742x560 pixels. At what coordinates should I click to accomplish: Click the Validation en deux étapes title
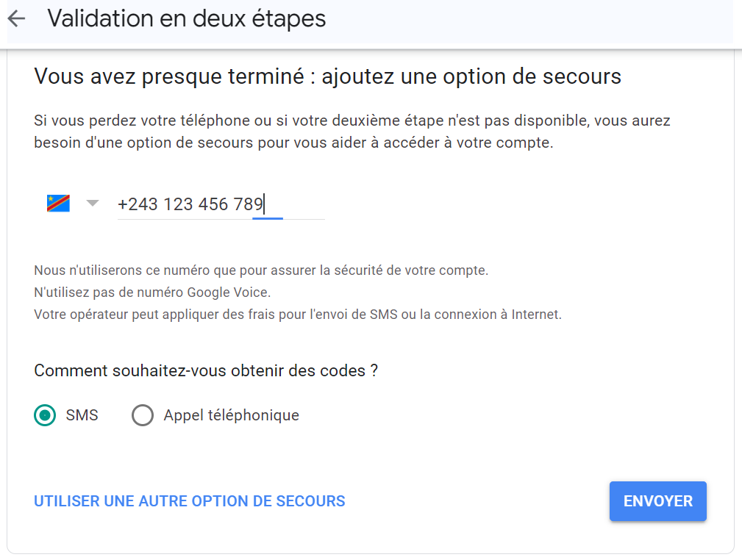(x=187, y=19)
